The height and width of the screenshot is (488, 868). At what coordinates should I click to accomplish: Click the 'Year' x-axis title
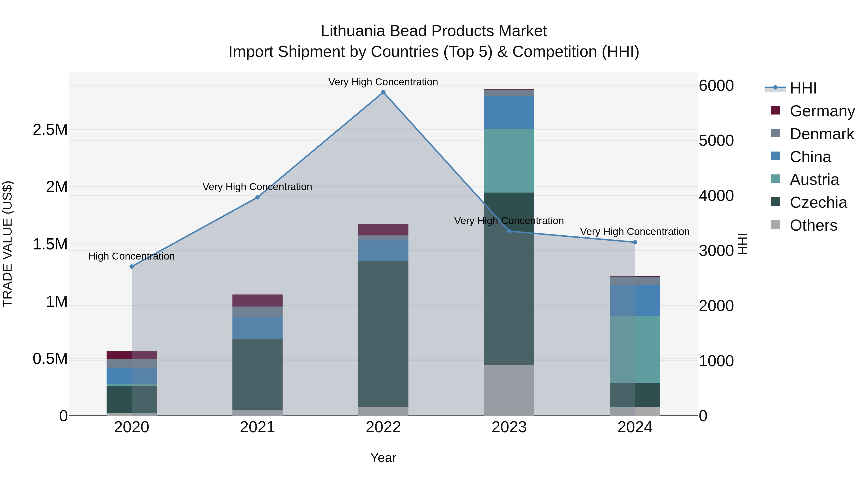pyautogui.click(x=383, y=458)
